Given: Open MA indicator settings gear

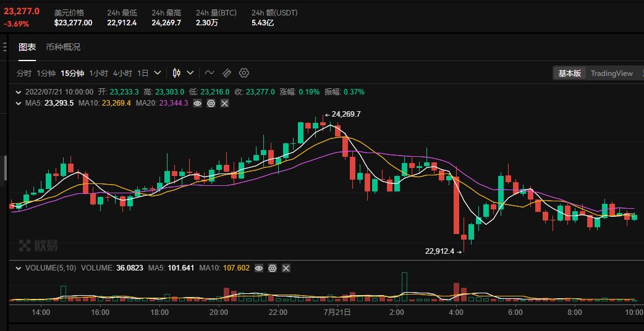Looking at the screenshot, I should click(211, 103).
